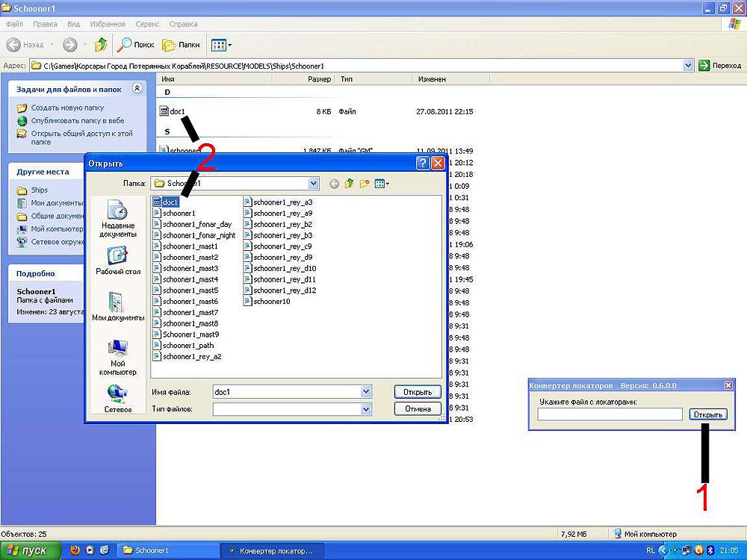This screenshot has height=560, width=747.
Task: Open the Сервис menu
Action: click(147, 24)
